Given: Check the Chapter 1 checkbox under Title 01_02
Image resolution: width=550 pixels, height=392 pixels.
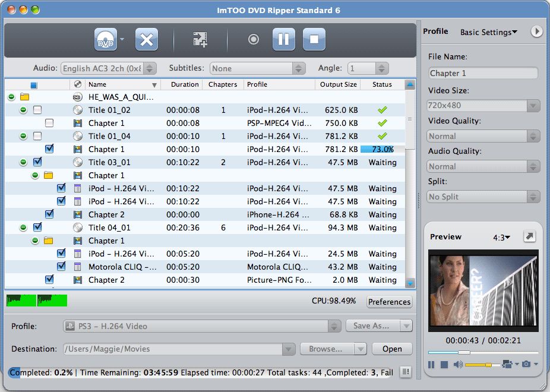Looking at the screenshot, I should pos(49,123).
